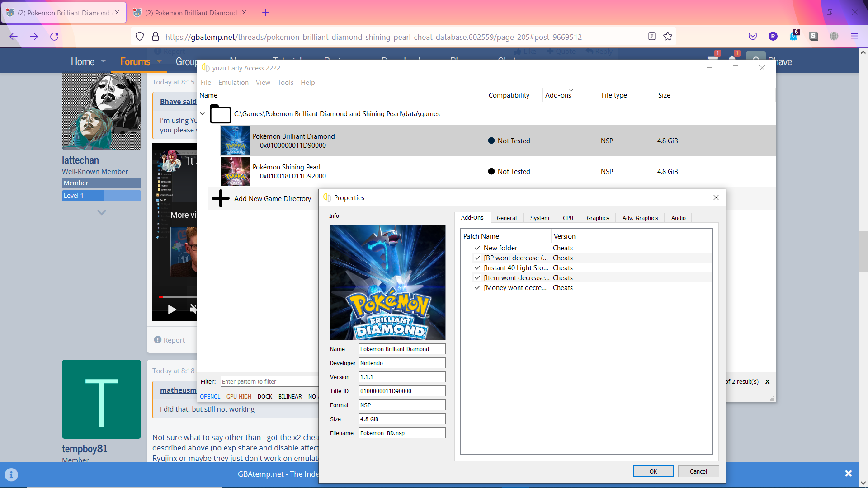Switch to the General tab in Properties
Image resolution: width=868 pixels, height=488 pixels.
506,218
